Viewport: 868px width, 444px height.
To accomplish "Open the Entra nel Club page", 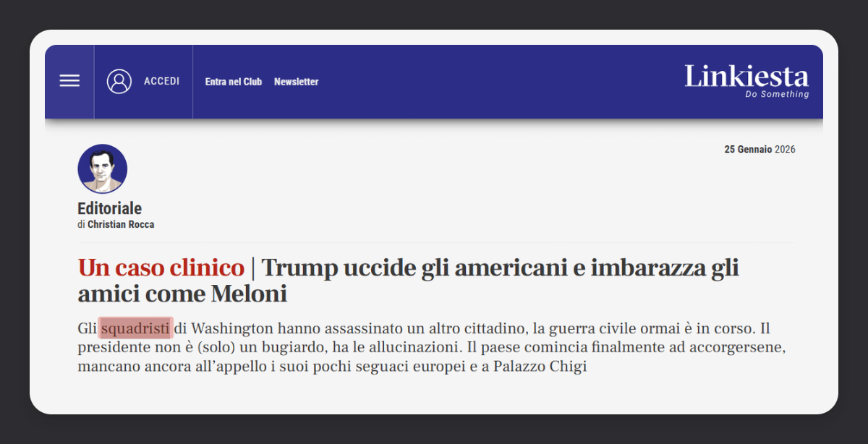I will (x=233, y=82).
